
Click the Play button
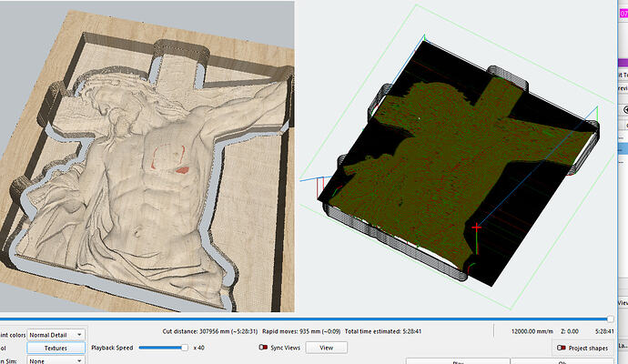[x=458, y=361]
